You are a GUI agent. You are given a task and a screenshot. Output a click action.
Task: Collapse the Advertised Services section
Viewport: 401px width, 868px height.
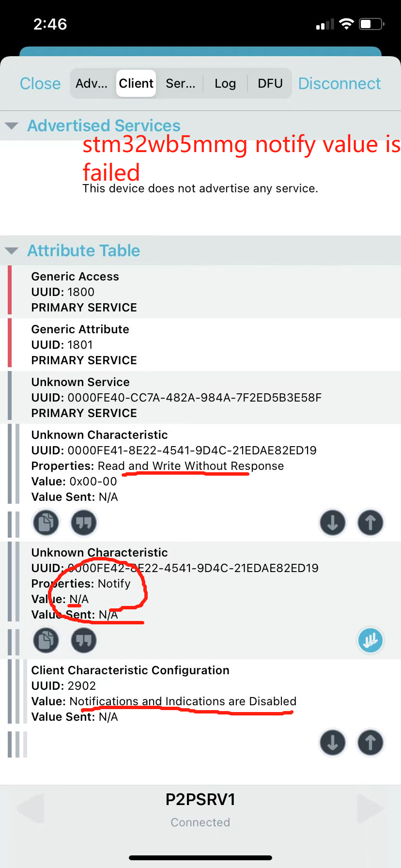pos(12,126)
